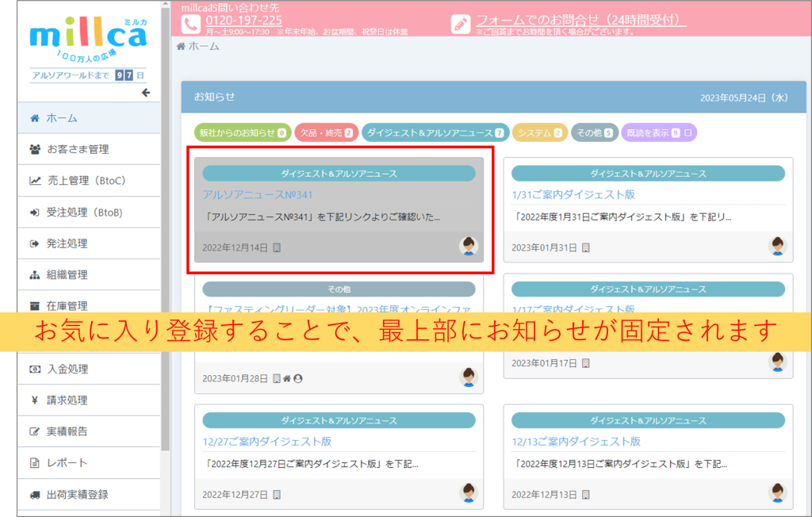The width and height of the screenshot is (812, 517).
Task: Click the home icon in the breadcrumb
Action: pyautogui.click(x=181, y=47)
